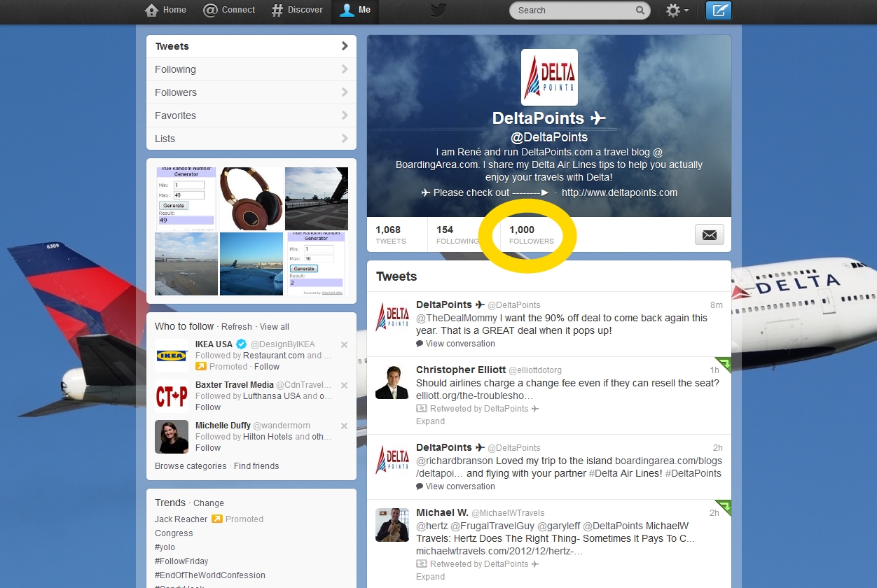877x588 pixels.
Task: Dismiss the Michelle Duffy suggestion
Action: click(344, 426)
